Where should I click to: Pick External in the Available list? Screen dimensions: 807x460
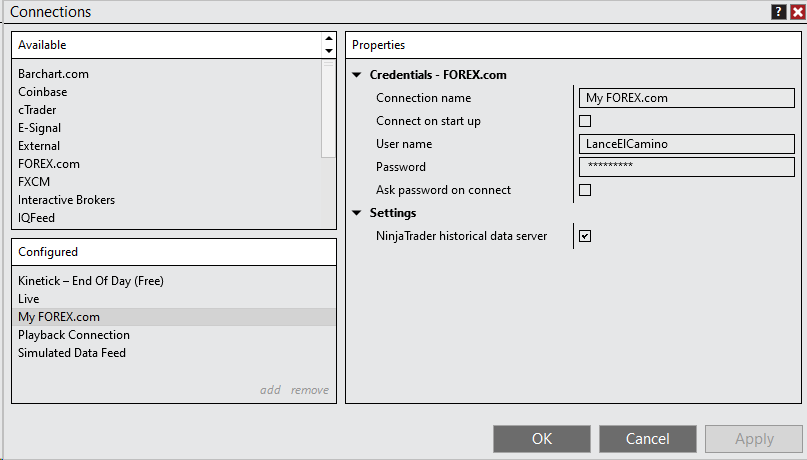(168, 146)
